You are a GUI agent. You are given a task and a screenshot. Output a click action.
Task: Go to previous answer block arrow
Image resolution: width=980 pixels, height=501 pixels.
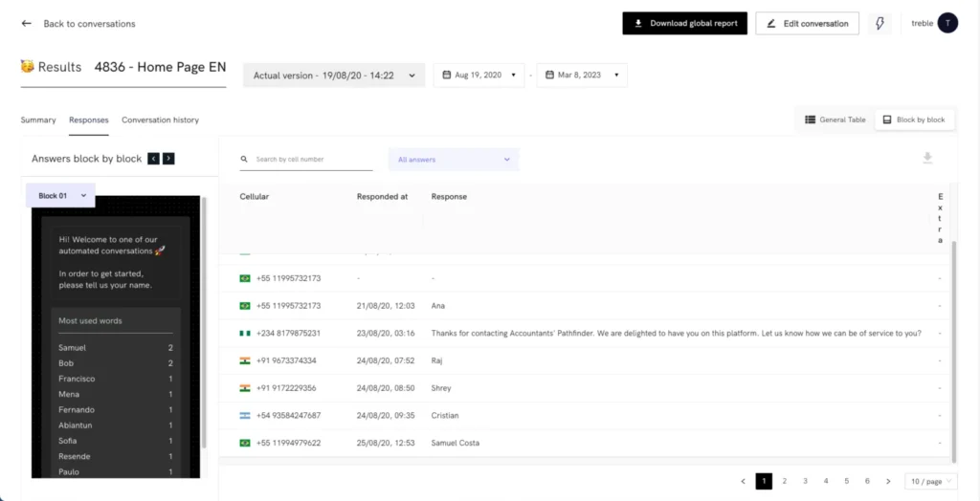click(153, 159)
